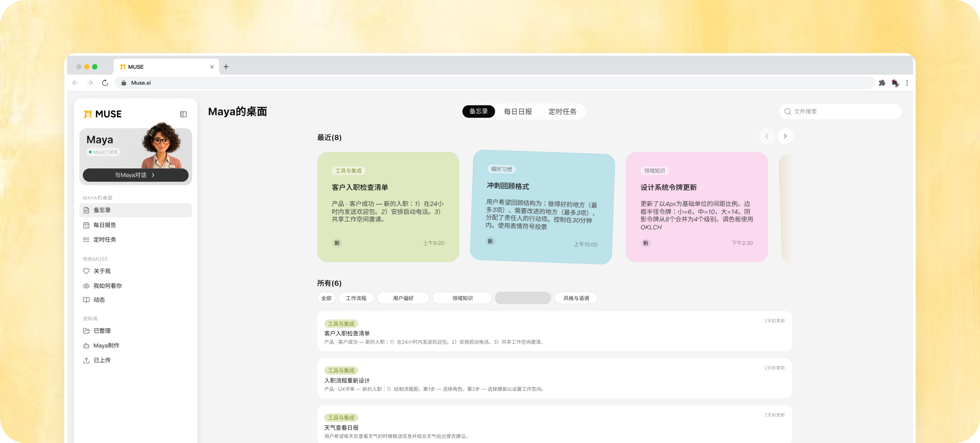
Task: Go forward with browser forward arrow
Action: (x=90, y=83)
